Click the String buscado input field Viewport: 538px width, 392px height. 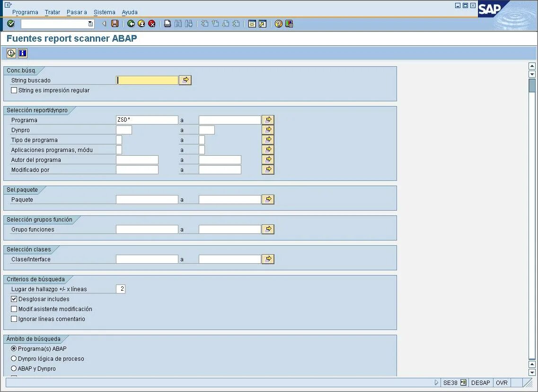[x=147, y=80]
